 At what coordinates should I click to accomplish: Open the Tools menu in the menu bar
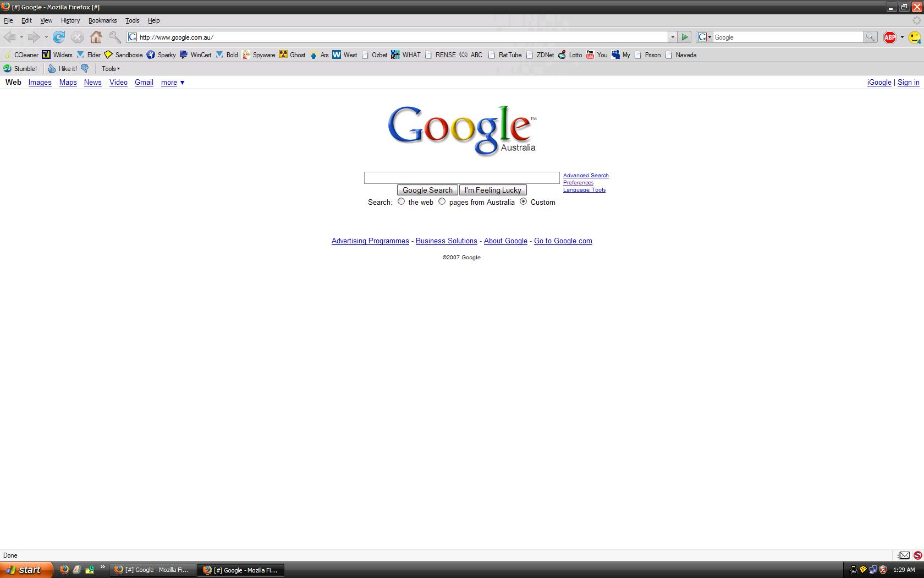pos(133,20)
